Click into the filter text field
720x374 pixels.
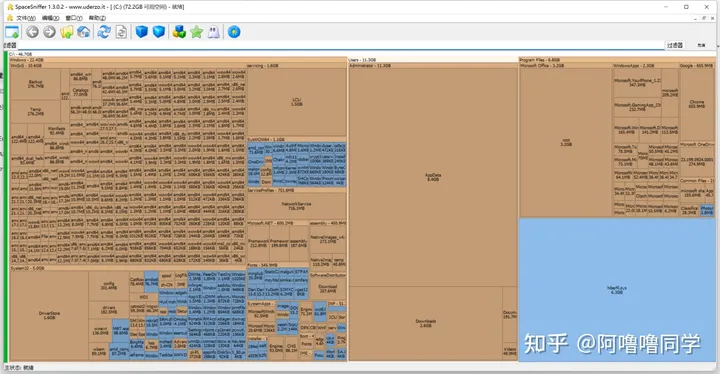[341, 45]
